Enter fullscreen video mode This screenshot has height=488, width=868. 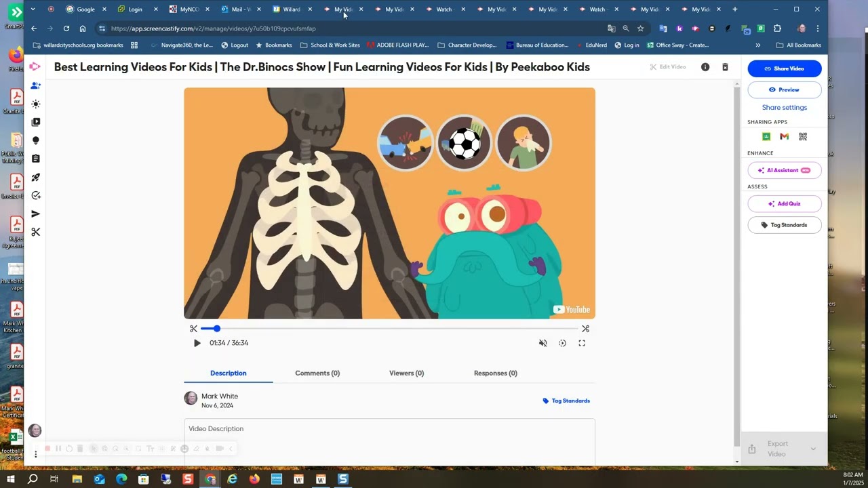(x=582, y=343)
